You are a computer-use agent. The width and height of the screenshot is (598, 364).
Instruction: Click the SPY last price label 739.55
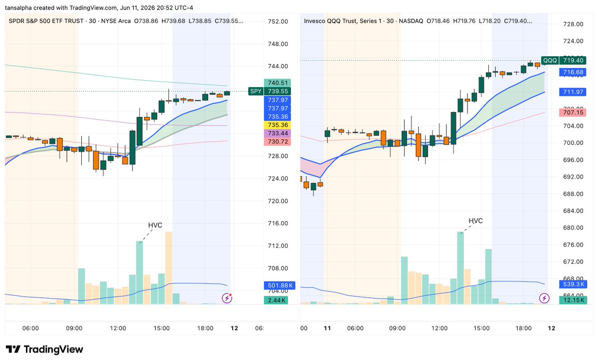click(x=278, y=91)
